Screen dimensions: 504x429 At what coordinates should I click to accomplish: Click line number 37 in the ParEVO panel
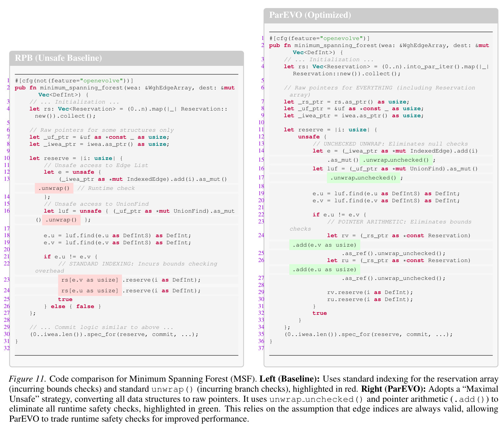(x=261, y=348)
